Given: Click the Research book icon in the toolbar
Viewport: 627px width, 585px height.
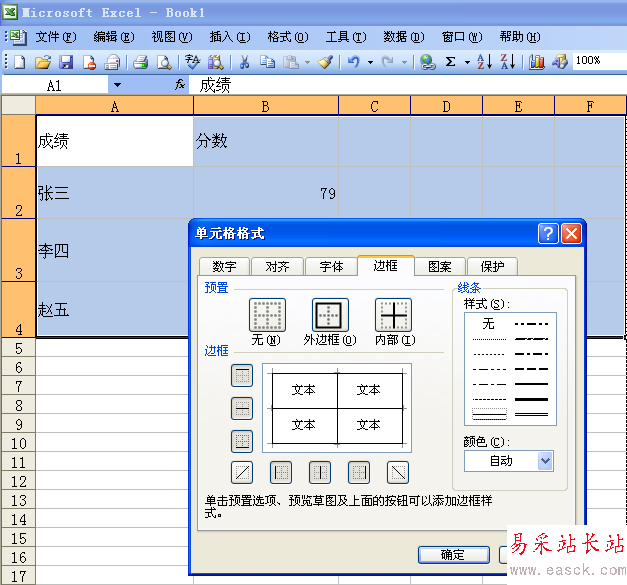Looking at the screenshot, I should [x=216, y=62].
